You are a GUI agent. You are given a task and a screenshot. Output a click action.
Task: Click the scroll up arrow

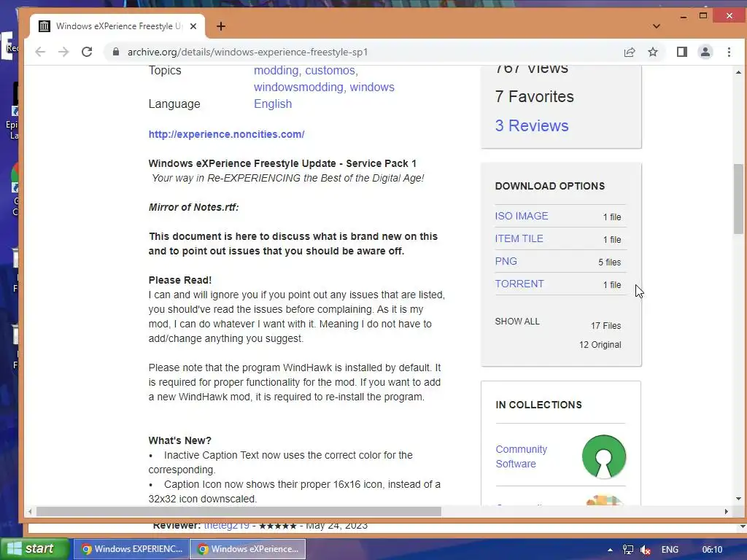[738, 72]
